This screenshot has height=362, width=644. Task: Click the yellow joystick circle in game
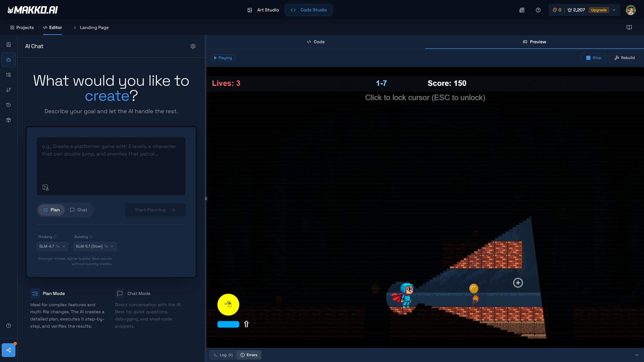(228, 304)
